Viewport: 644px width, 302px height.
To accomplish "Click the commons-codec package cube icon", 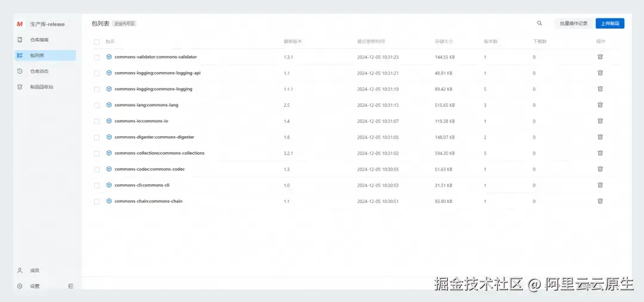I will 109,169.
